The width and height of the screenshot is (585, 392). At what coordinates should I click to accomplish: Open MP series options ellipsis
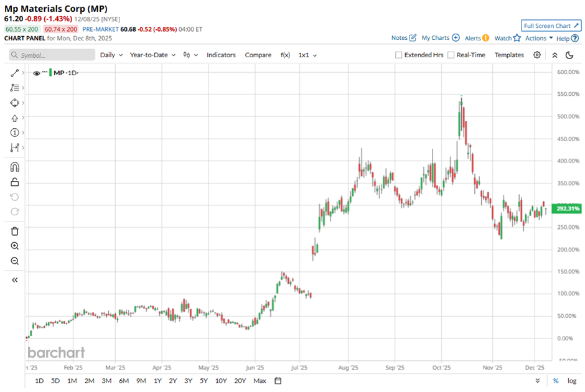(x=45, y=71)
